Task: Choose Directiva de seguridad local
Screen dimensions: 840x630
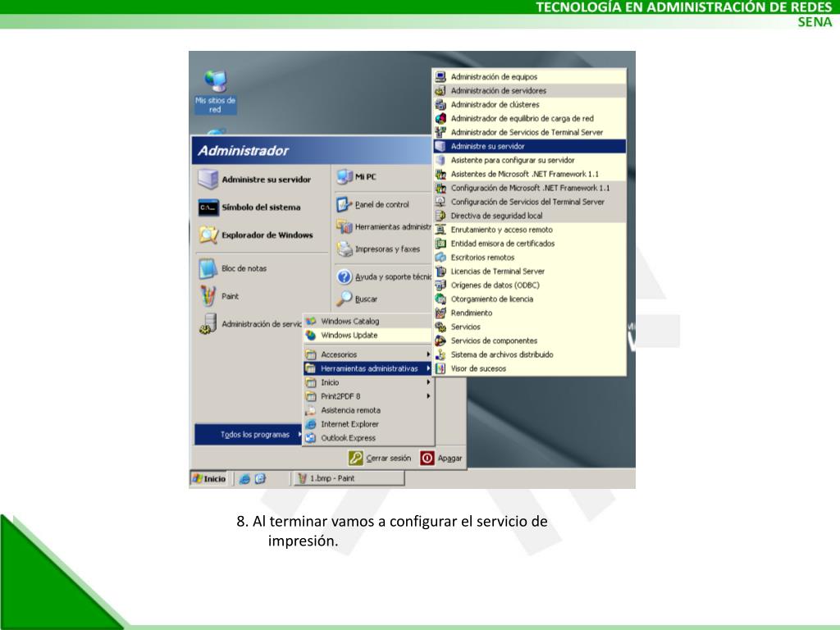Action: pos(529,216)
